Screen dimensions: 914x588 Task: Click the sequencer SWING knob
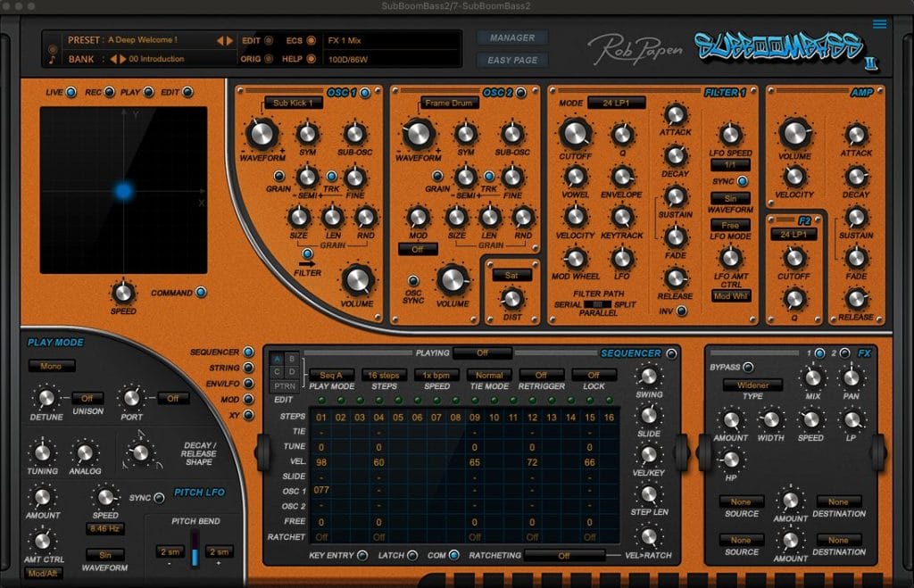click(649, 376)
